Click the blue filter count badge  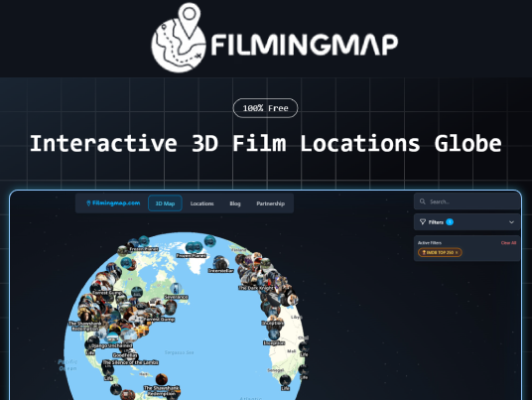450,222
